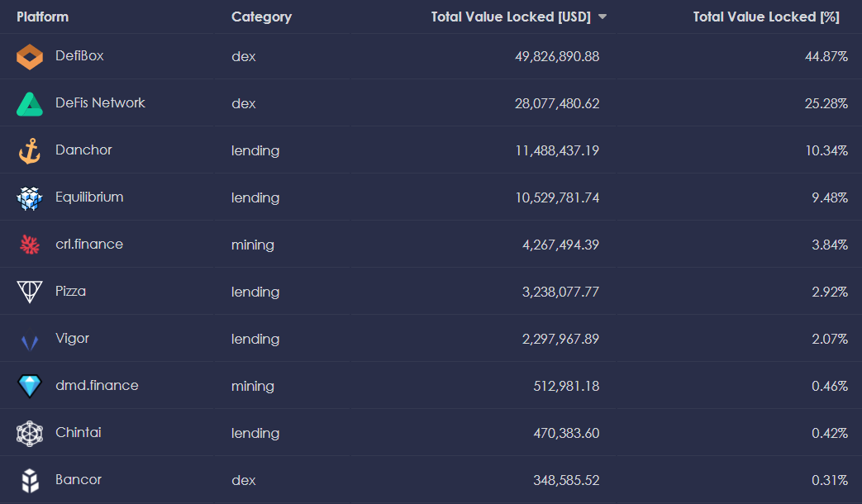The width and height of the screenshot is (862, 504).
Task: Select the 3.84% share cell
Action: click(830, 245)
